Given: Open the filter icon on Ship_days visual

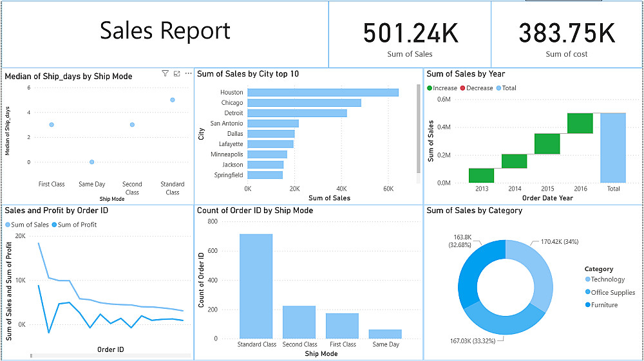Looking at the screenshot, I should pyautogui.click(x=165, y=73).
